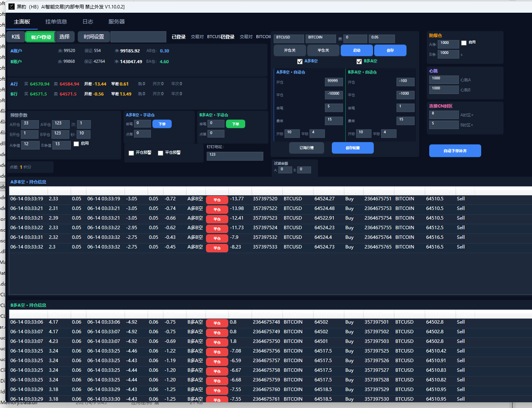
Task: Click the 钉钉地址 input field
Action: tap(235, 156)
